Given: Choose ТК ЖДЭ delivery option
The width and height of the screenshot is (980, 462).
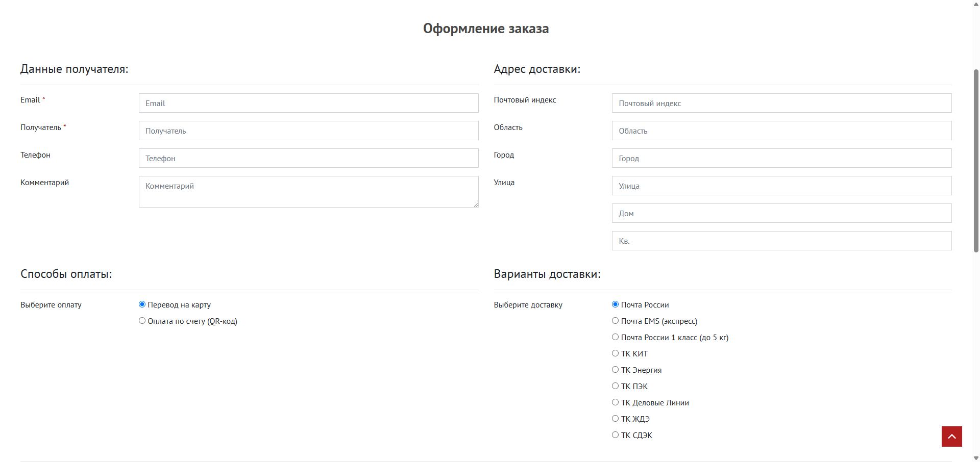Looking at the screenshot, I should click(x=615, y=419).
